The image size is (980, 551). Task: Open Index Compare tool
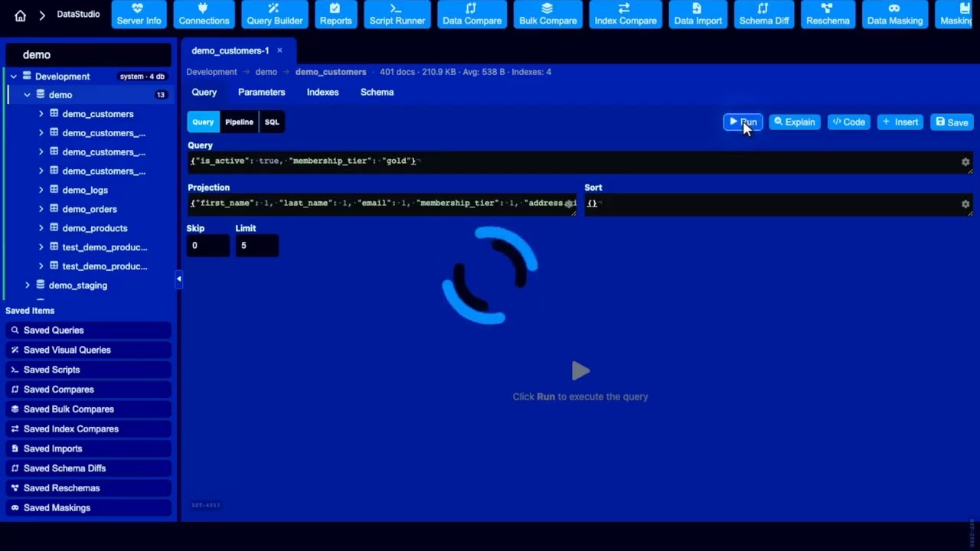(626, 15)
